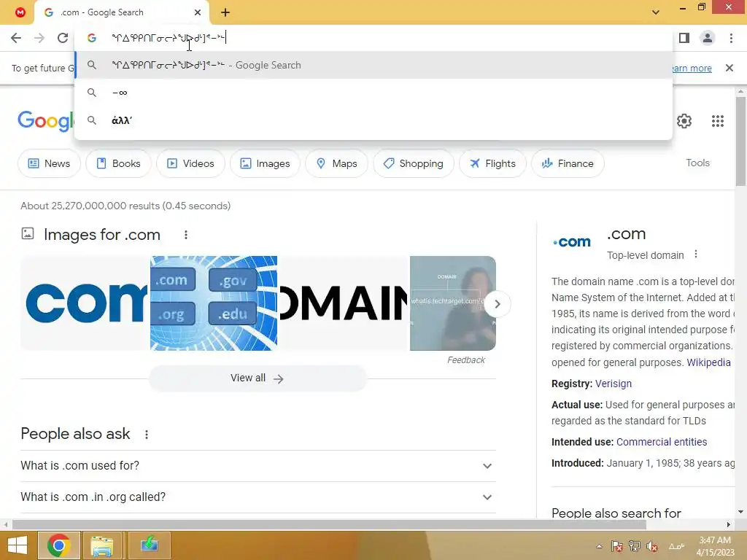Screen dimensions: 747x560
Task: Open the Verisign registry link
Action: 613,384
